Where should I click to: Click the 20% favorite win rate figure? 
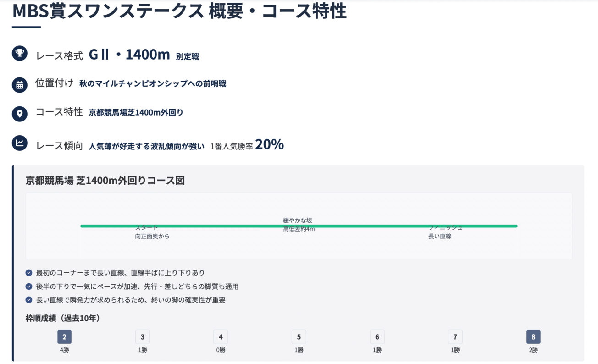click(x=270, y=145)
